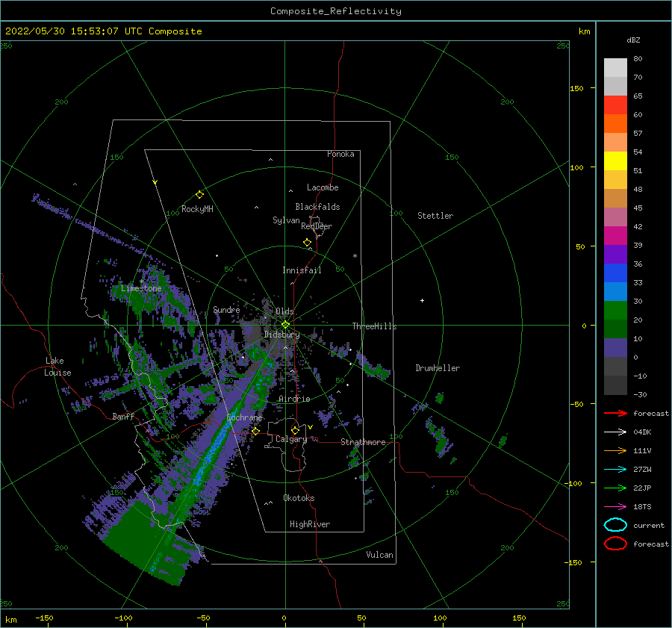This screenshot has height=628, width=672.
Task: Click the bright yellow 51–54 dBZ legend swatch
Action: (x=615, y=161)
